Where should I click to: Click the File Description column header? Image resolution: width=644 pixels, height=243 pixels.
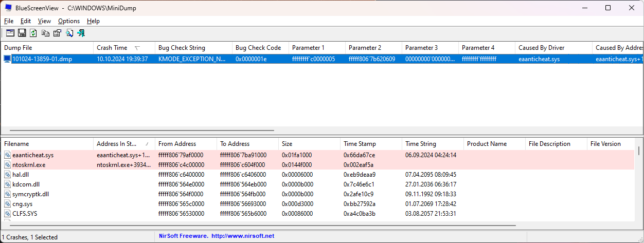pyautogui.click(x=557, y=144)
